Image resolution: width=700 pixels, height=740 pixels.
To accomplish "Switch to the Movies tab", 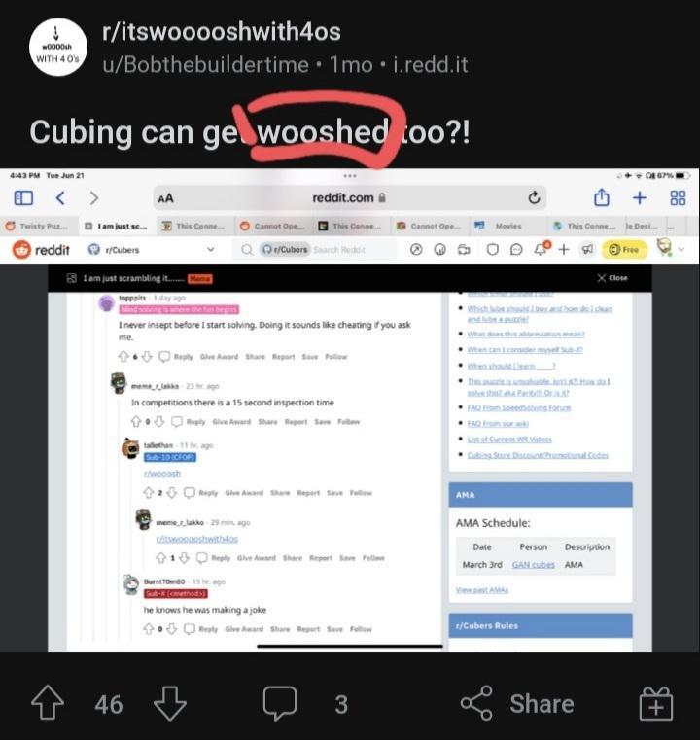I will pos(502,226).
